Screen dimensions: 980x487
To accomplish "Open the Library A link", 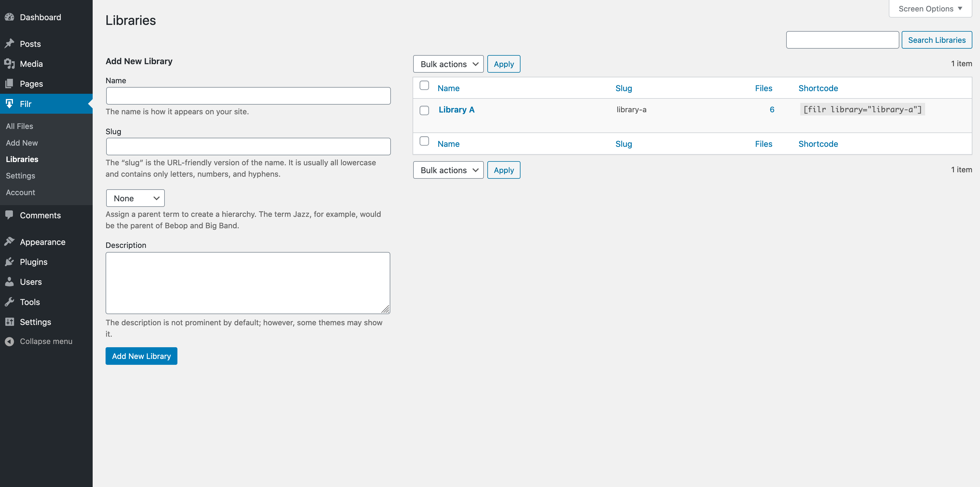I will [456, 110].
